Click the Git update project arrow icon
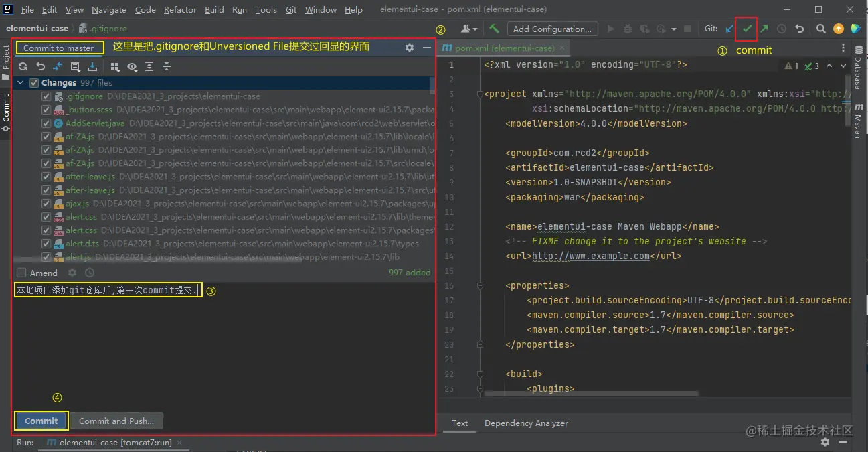The height and width of the screenshot is (452, 868). click(729, 29)
